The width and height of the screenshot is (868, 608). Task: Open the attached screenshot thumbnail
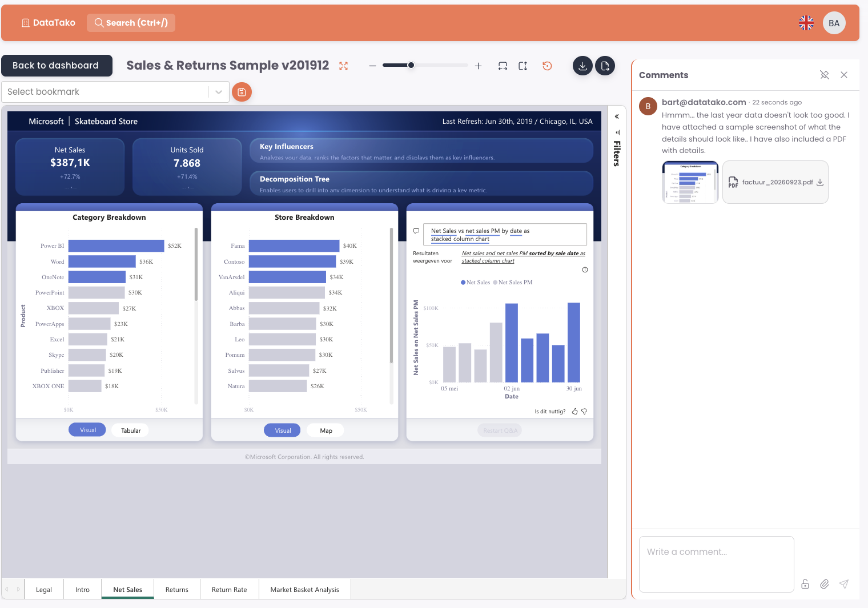[690, 182]
